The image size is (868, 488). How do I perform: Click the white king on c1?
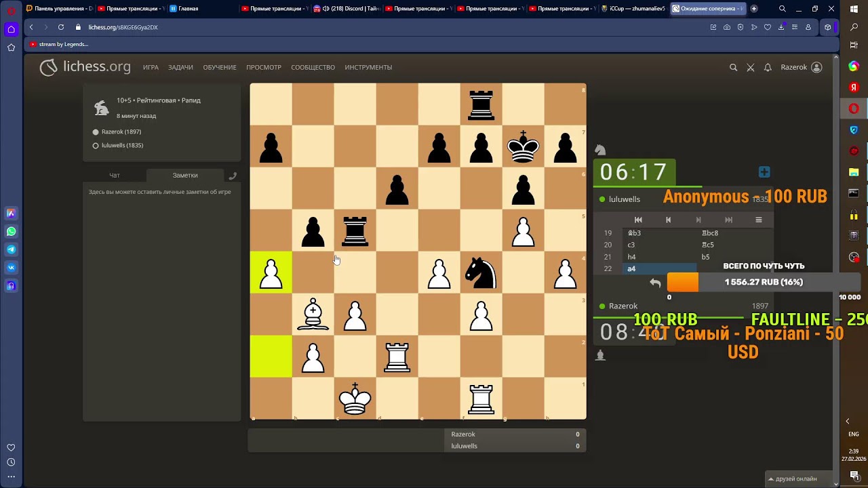click(355, 399)
